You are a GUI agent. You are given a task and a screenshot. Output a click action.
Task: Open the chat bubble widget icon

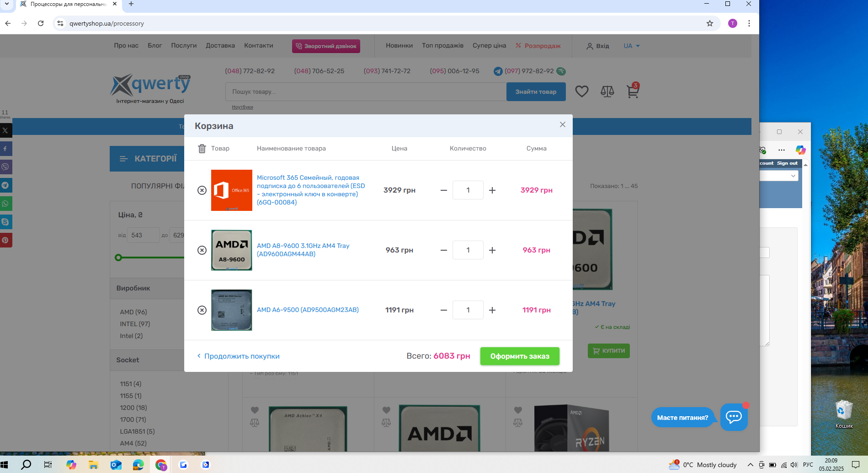(x=734, y=417)
